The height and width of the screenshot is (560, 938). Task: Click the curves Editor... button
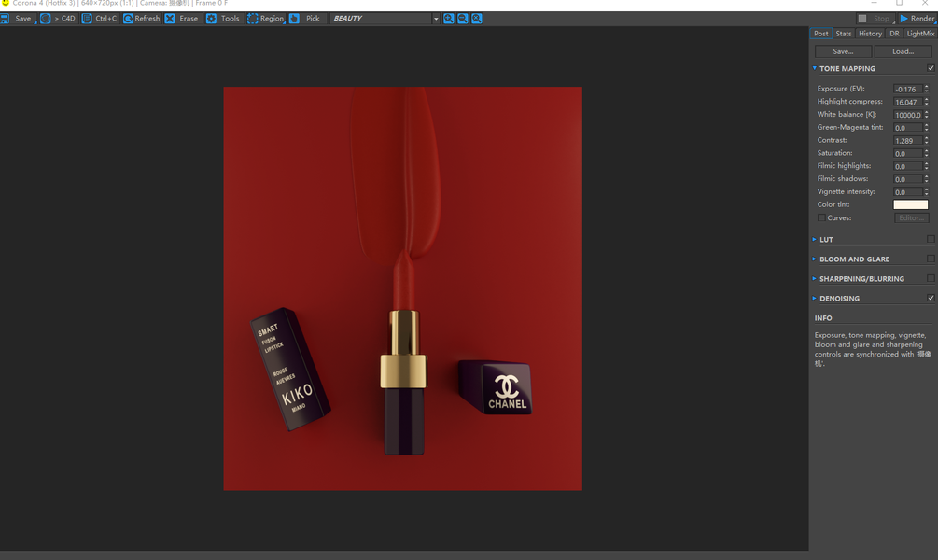coord(911,217)
